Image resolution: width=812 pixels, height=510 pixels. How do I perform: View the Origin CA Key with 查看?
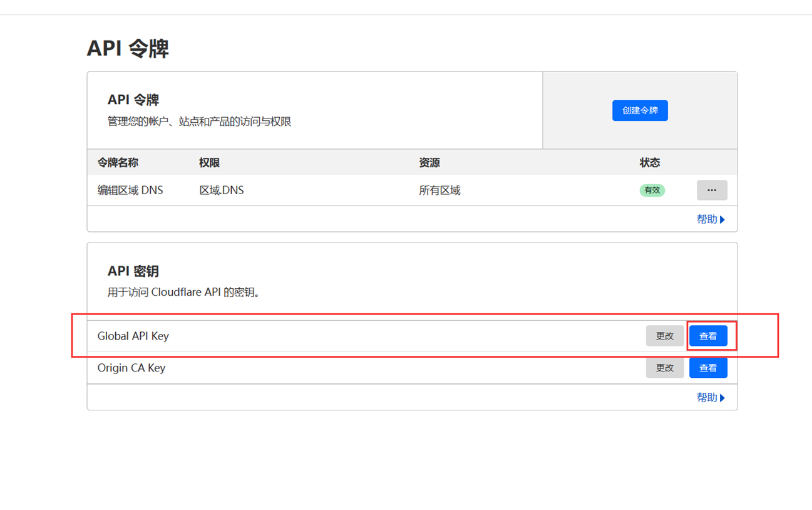707,368
